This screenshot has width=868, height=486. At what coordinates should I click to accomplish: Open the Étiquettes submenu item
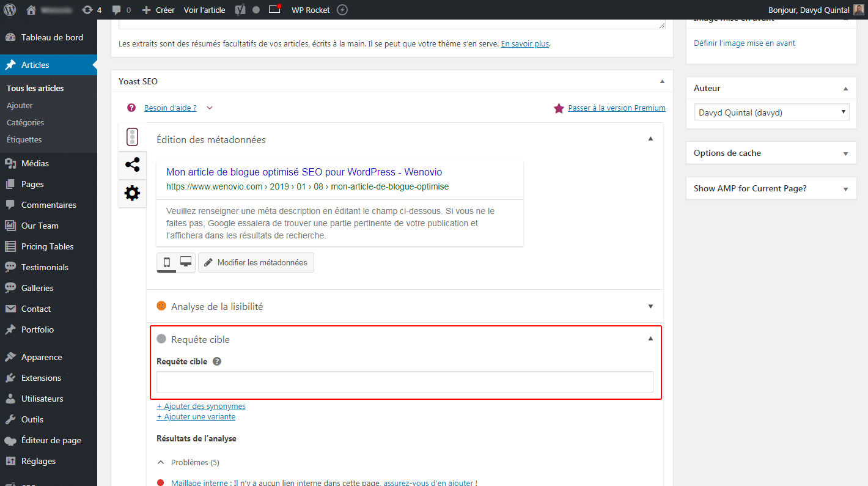tap(24, 139)
